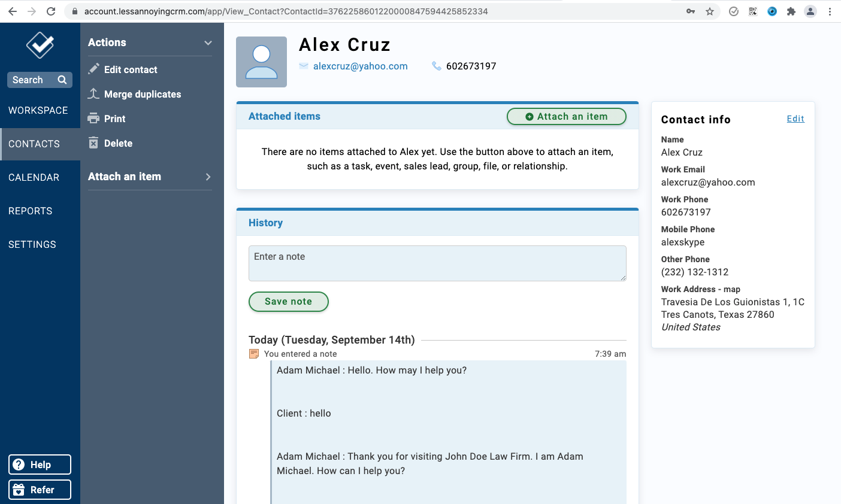Click the Mobile Phone value alexskype
This screenshot has height=504, width=841.
[683, 242]
